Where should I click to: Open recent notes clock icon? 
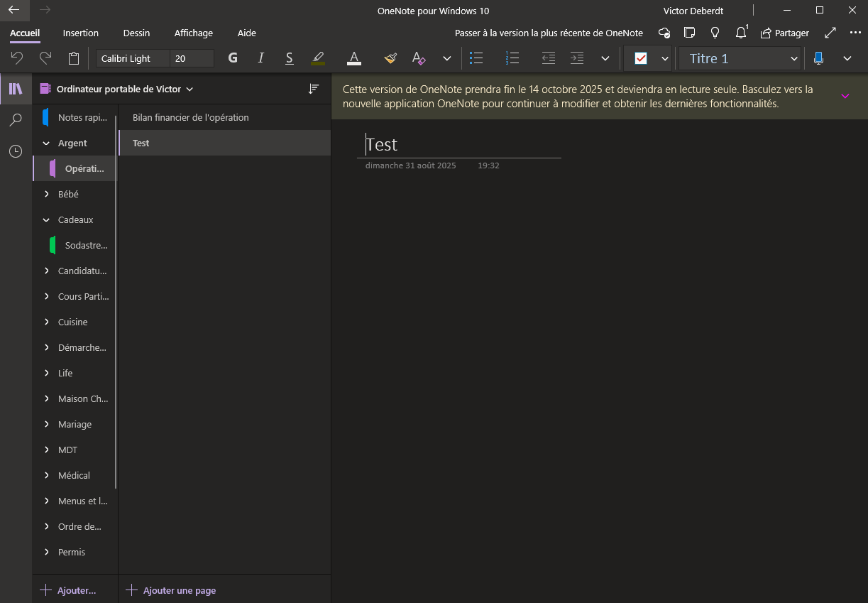click(x=16, y=151)
